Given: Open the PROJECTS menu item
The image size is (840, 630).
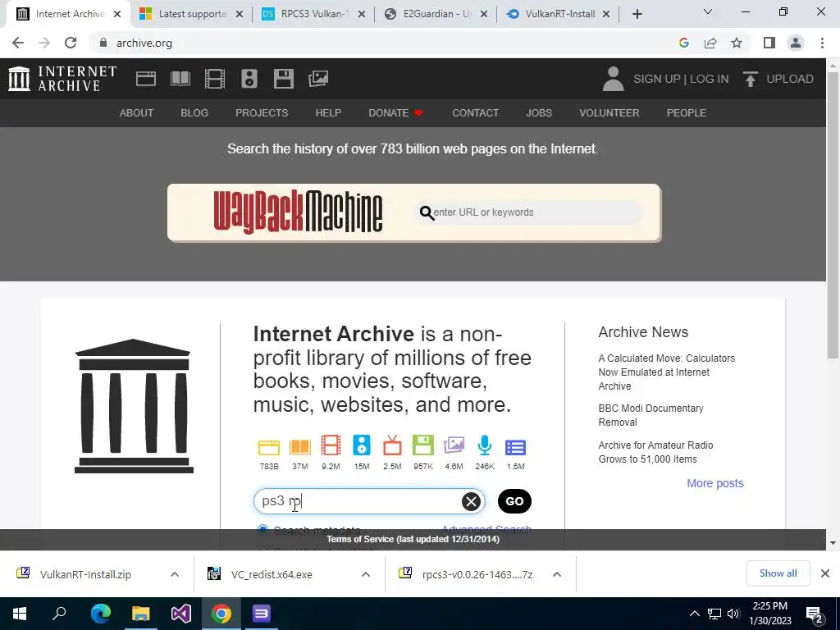Looking at the screenshot, I should (262, 113).
